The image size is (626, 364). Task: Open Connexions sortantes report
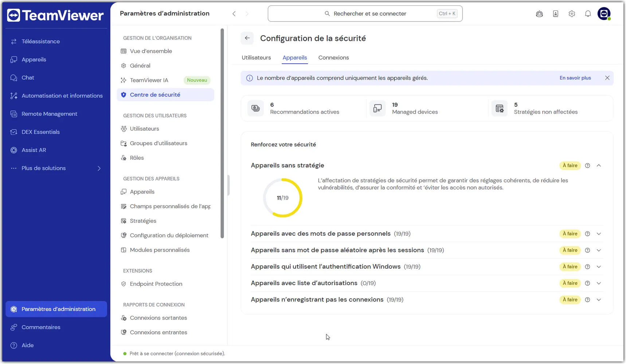click(x=165, y=318)
